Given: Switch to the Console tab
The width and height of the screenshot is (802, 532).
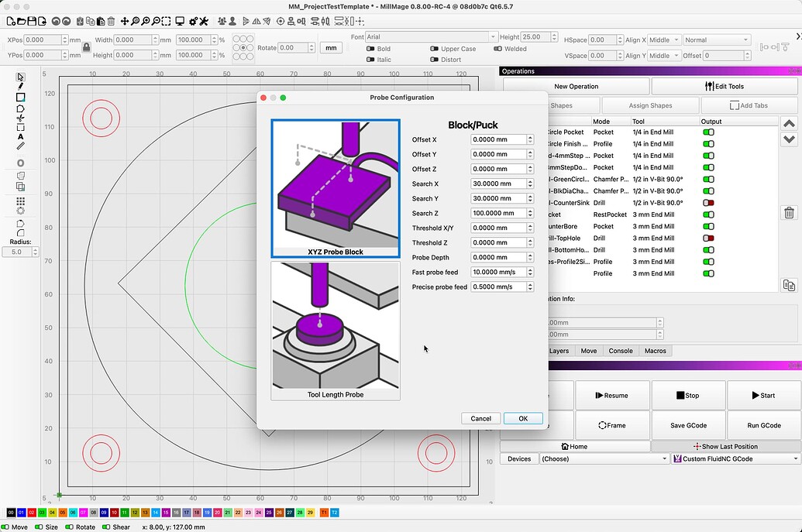Looking at the screenshot, I should point(621,351).
